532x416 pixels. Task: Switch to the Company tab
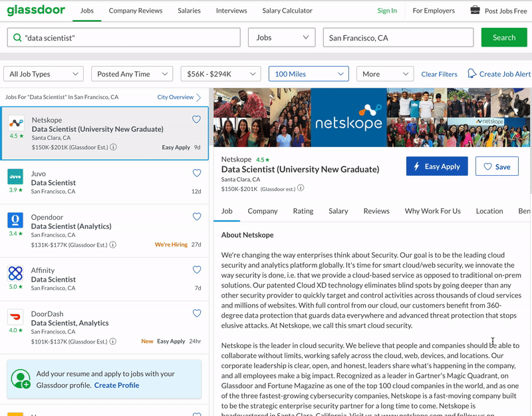263,211
